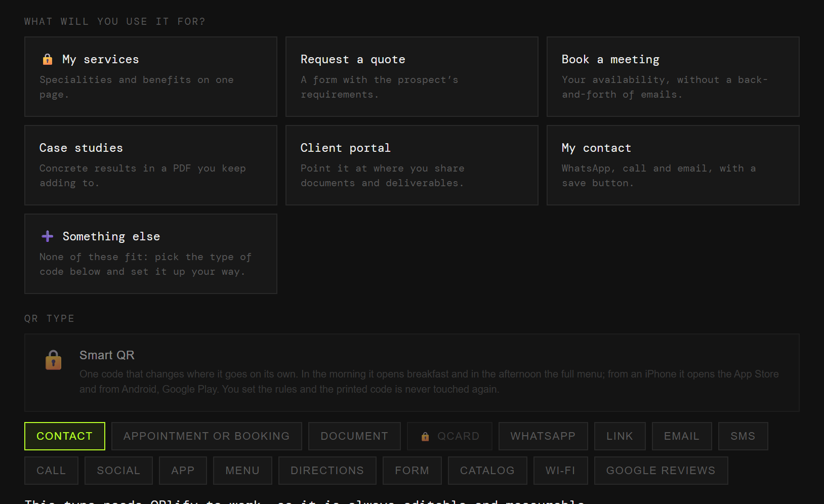Click 'None of these fit' description text
The width and height of the screenshot is (824, 504).
tap(146, 264)
